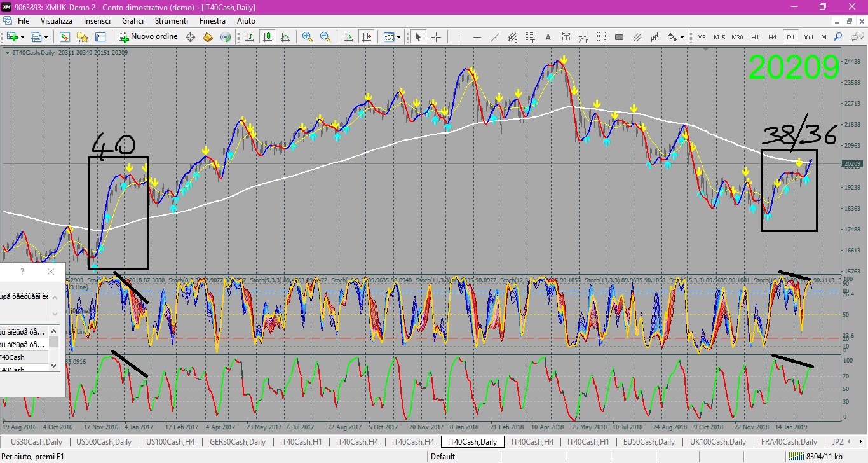868x463 pixels.
Task: Draw an equidistant channel
Action: pyautogui.click(x=512, y=37)
